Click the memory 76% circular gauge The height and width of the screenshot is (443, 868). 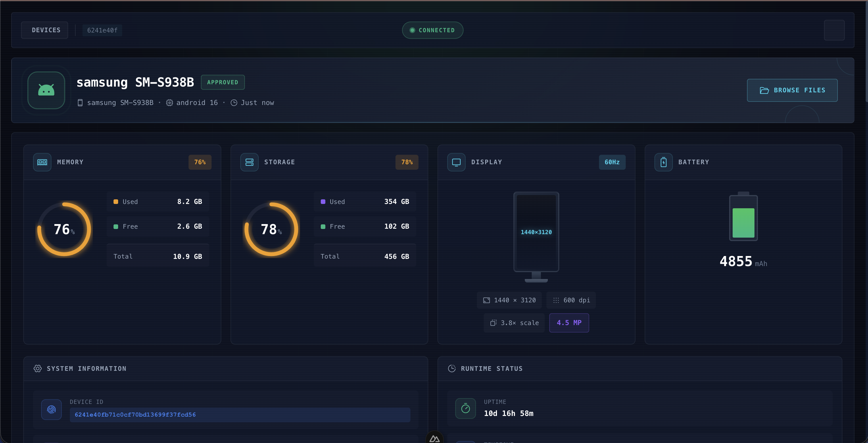point(64,229)
